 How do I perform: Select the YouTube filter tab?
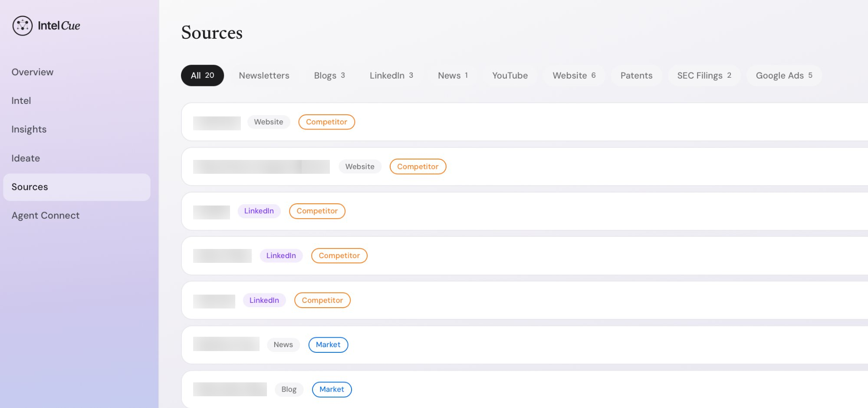(x=510, y=76)
